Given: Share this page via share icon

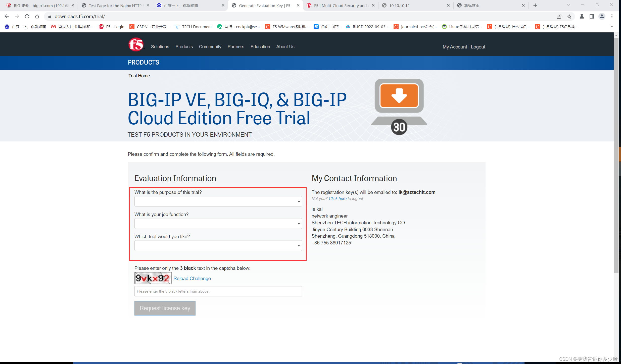Looking at the screenshot, I should [x=559, y=16].
